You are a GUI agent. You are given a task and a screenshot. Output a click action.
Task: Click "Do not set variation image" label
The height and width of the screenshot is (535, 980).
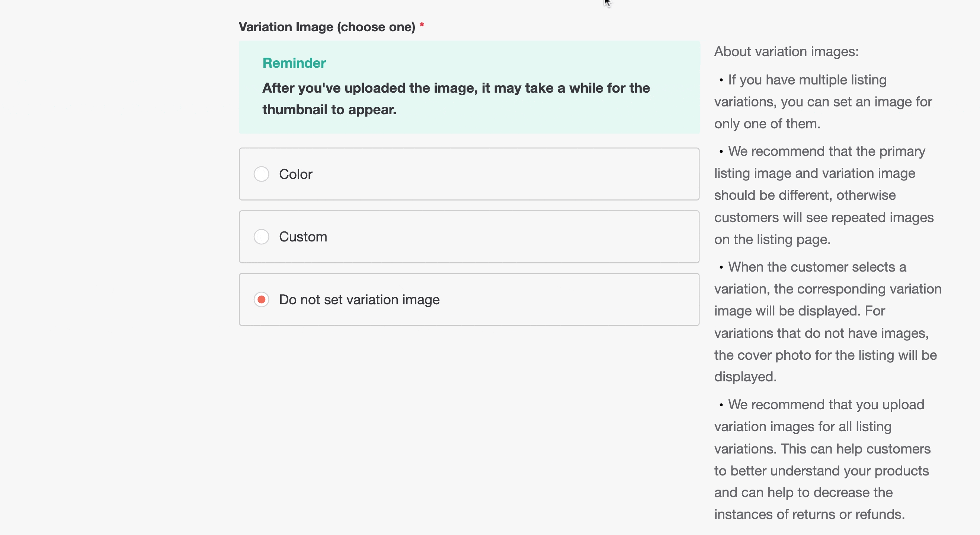click(359, 300)
